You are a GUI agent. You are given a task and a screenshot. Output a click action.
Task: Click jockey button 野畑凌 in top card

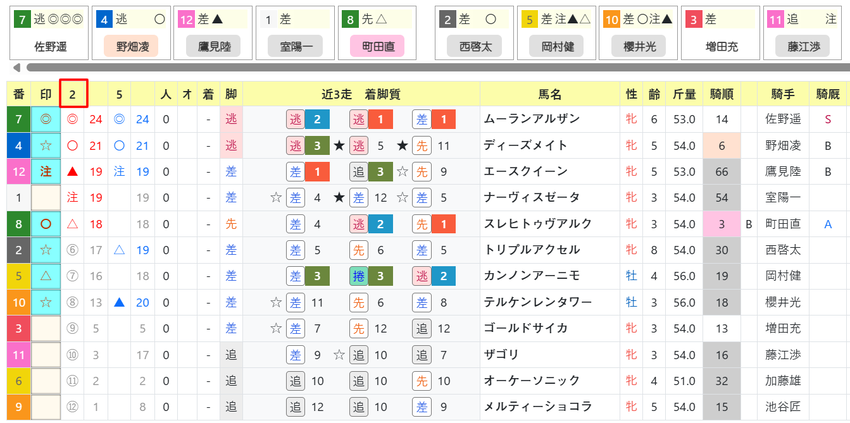(x=131, y=47)
